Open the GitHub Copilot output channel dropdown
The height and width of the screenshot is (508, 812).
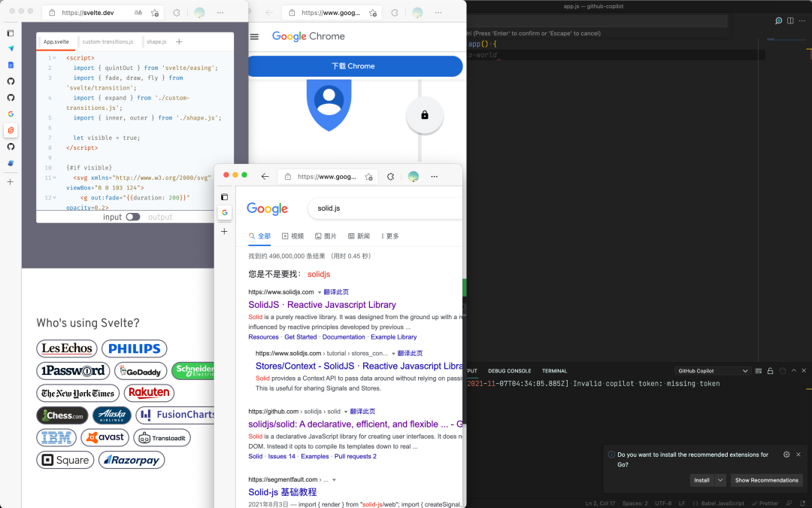coord(713,370)
